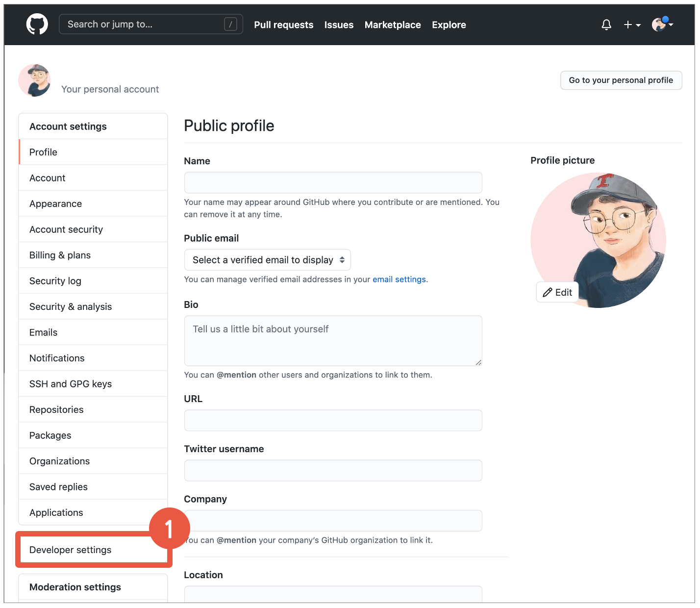Click into the Name input field
Viewport: 700px width, 608px height.
tap(333, 182)
